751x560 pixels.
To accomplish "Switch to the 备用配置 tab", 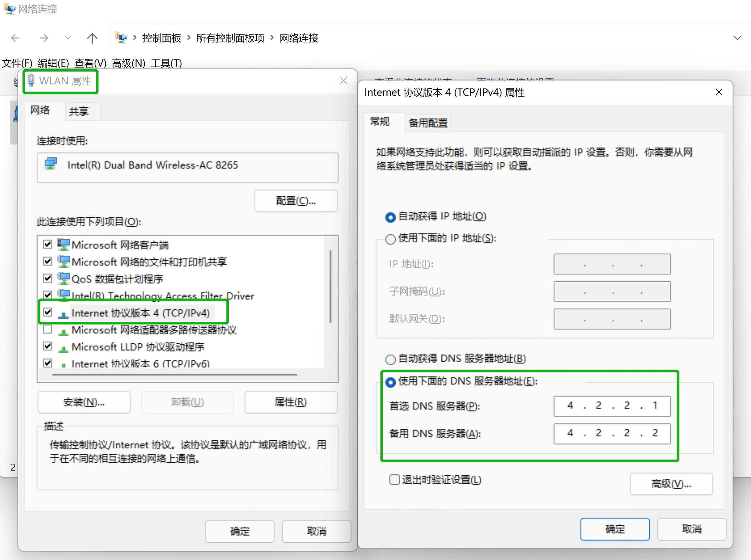I will pos(427,122).
